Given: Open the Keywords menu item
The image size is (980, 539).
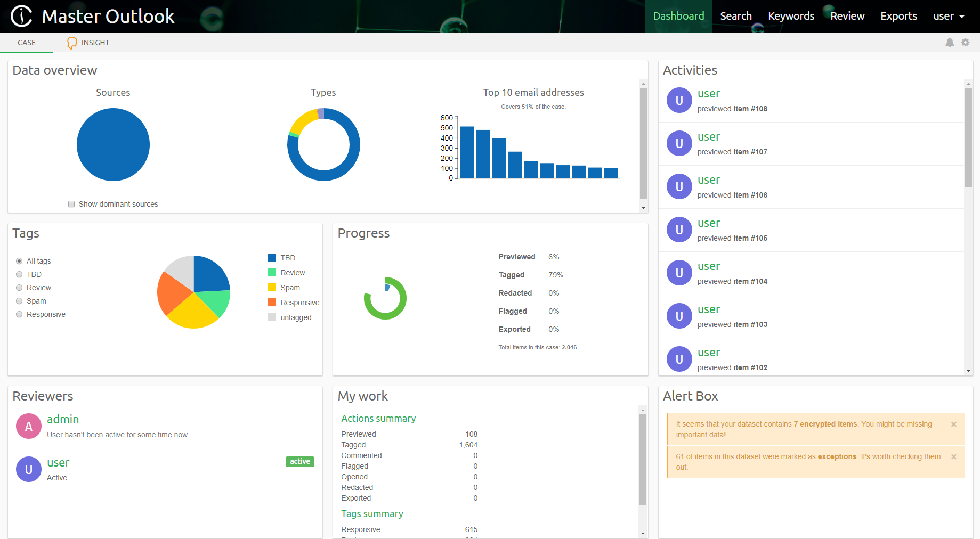Looking at the screenshot, I should [791, 17].
